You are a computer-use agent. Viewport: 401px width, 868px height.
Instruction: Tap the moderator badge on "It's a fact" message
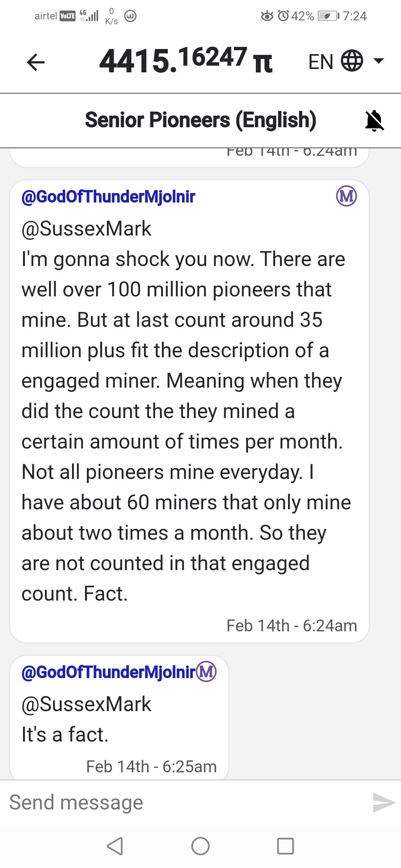[x=206, y=672]
